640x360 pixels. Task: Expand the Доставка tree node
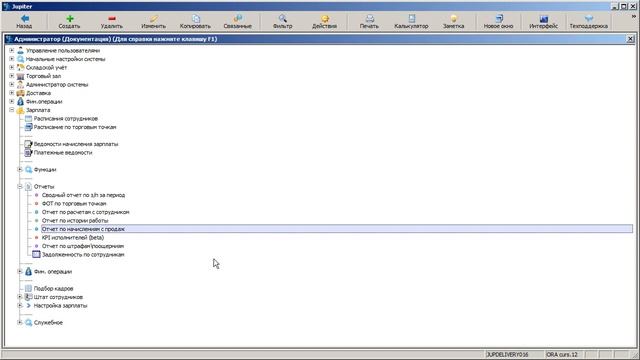tap(12, 93)
